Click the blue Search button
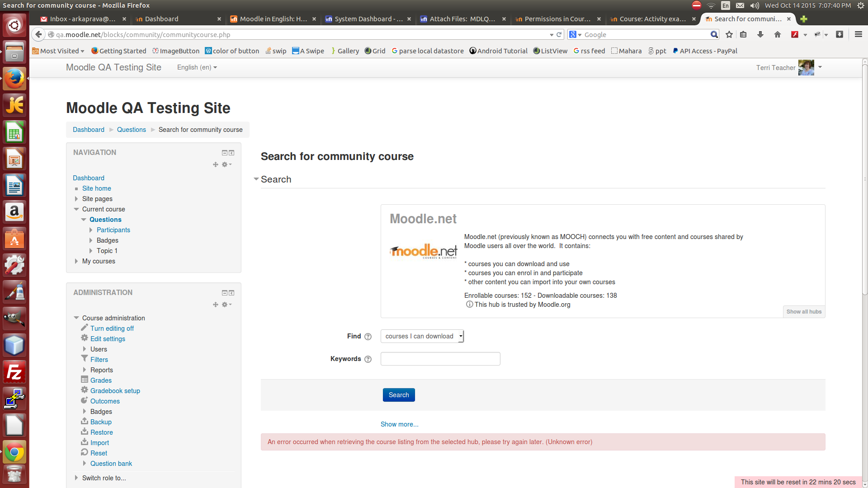868x488 pixels. [x=399, y=395]
